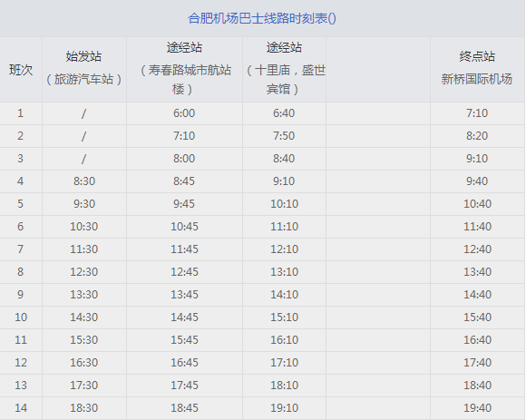
Task: Select the 16:30 departure time cell
Action: pyautogui.click(x=83, y=363)
